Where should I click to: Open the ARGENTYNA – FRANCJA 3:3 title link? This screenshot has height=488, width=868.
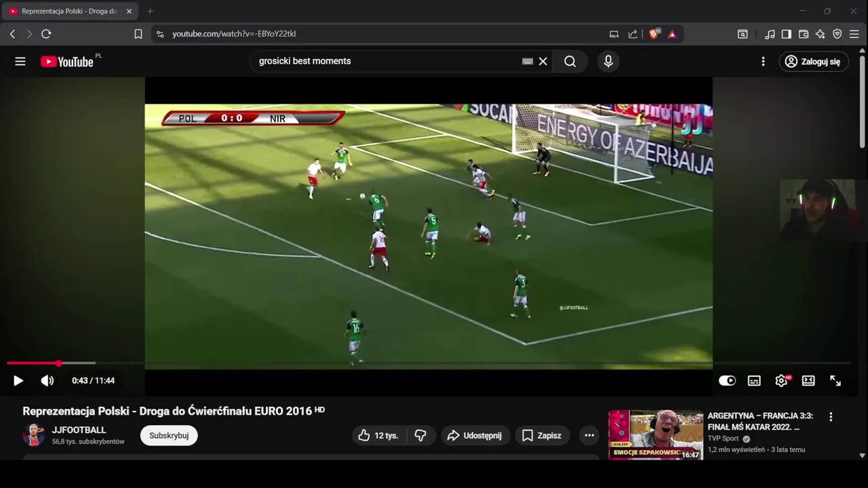(760, 422)
